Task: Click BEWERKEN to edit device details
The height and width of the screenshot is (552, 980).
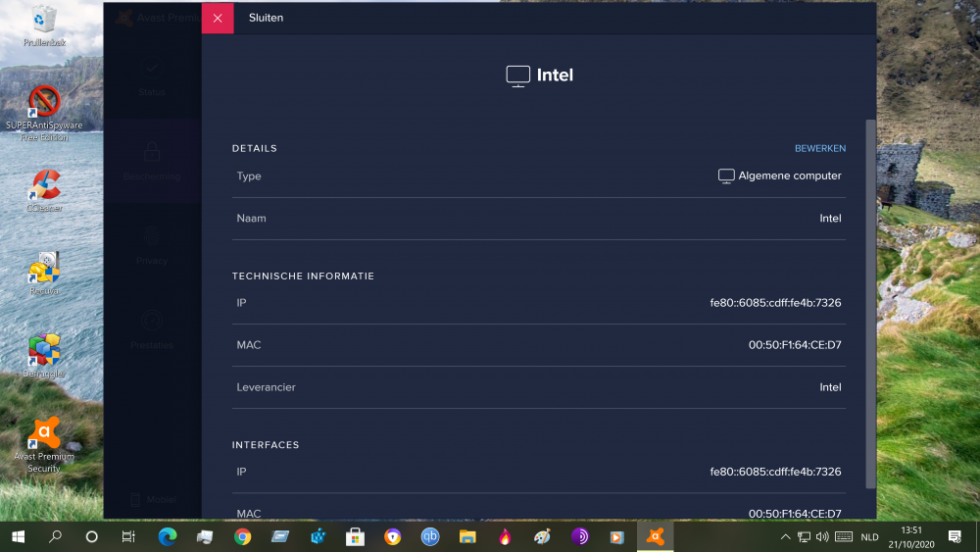Action: tap(820, 148)
